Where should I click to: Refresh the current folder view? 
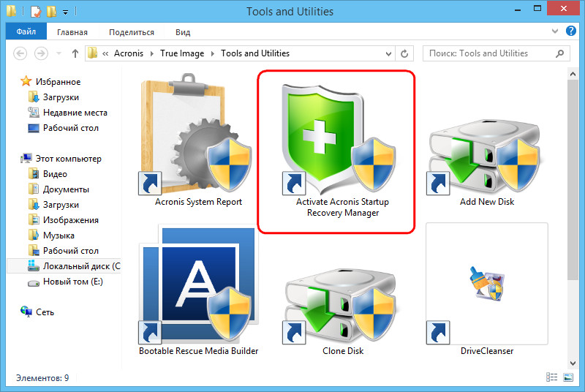[x=404, y=53]
